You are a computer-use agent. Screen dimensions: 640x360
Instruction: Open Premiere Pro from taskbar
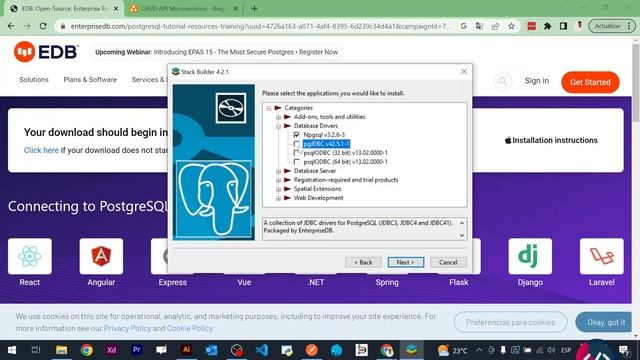pyautogui.click(x=137, y=350)
